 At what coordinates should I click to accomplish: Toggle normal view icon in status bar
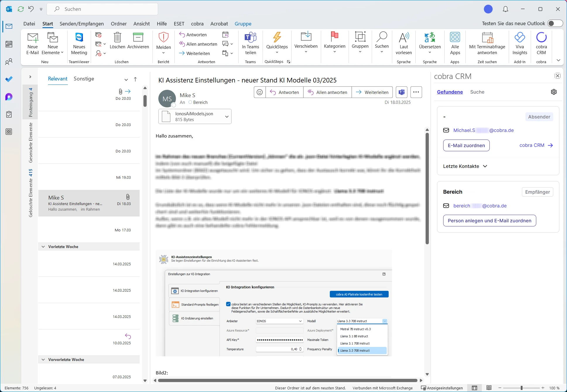[x=475, y=388]
